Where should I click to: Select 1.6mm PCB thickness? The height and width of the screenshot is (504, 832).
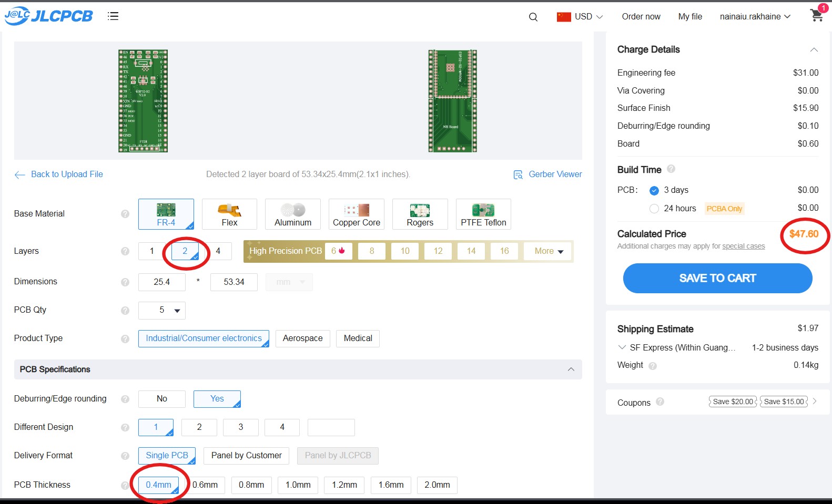tap(391, 485)
